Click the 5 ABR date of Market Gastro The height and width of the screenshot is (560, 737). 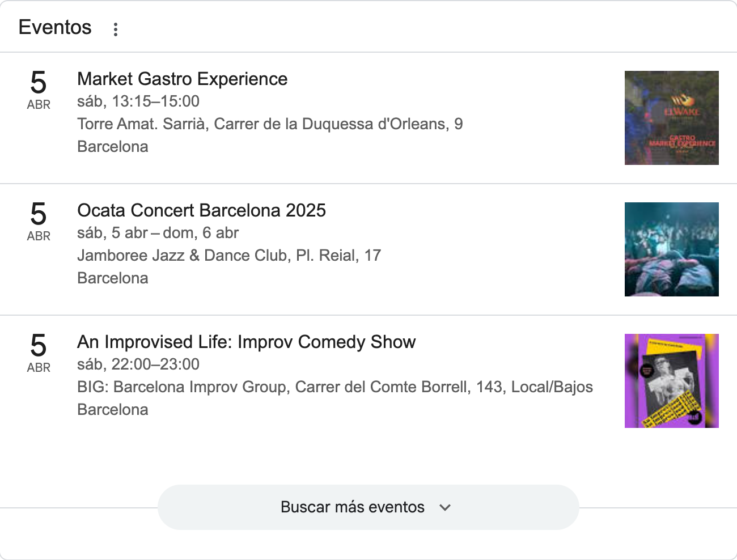click(x=39, y=90)
